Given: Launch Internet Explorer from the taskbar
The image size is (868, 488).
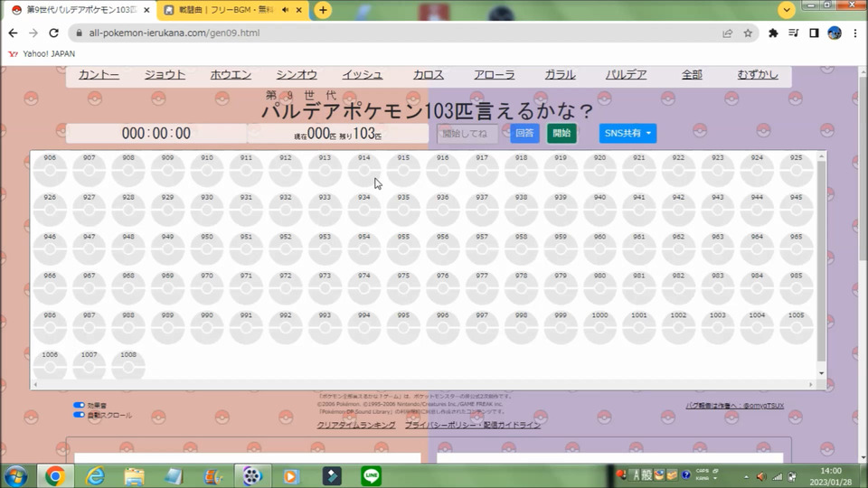Looking at the screenshot, I should point(95,476).
